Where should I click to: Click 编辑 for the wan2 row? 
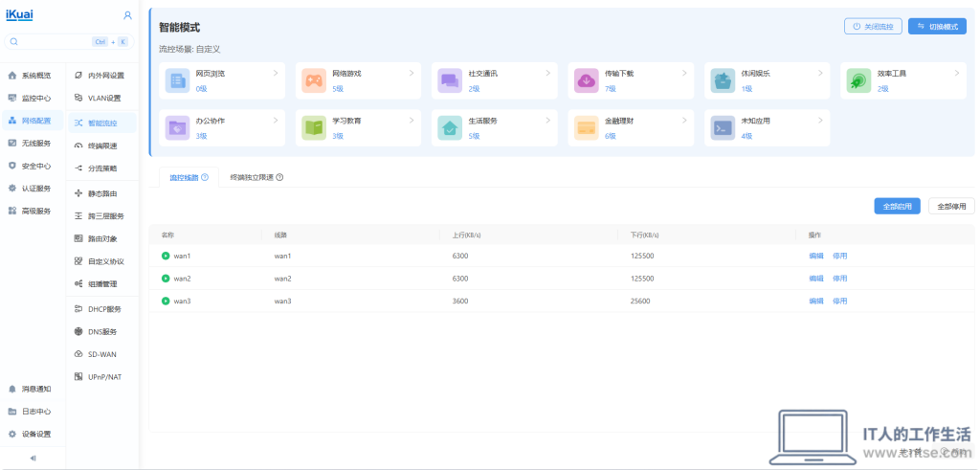coord(816,279)
